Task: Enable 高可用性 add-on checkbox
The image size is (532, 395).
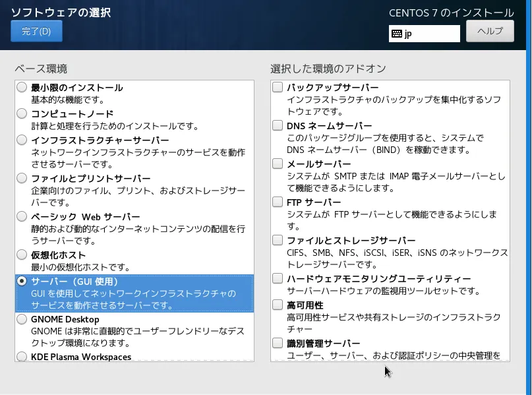Action: tap(278, 305)
